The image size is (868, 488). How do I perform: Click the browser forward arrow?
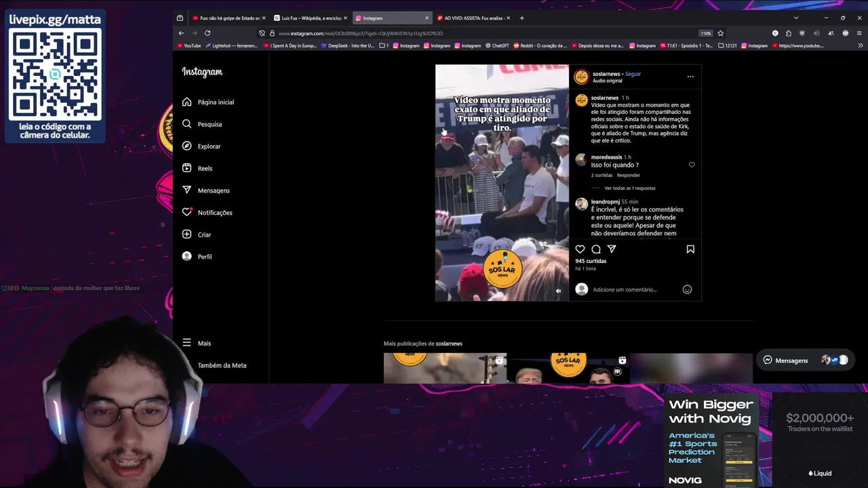point(194,33)
